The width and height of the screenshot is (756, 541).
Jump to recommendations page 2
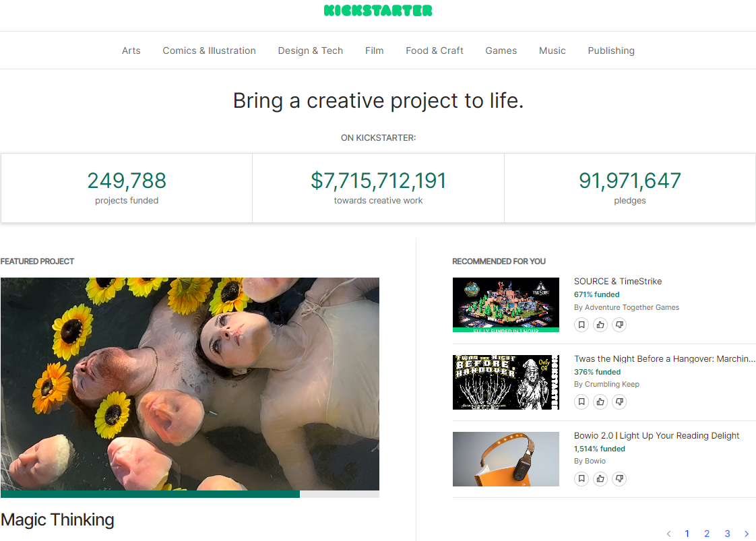point(707,534)
